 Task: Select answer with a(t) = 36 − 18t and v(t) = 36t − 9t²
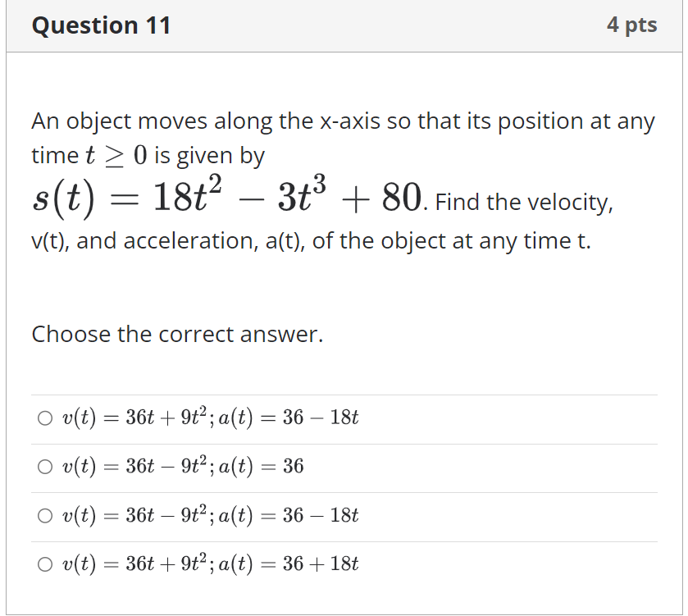(43, 515)
